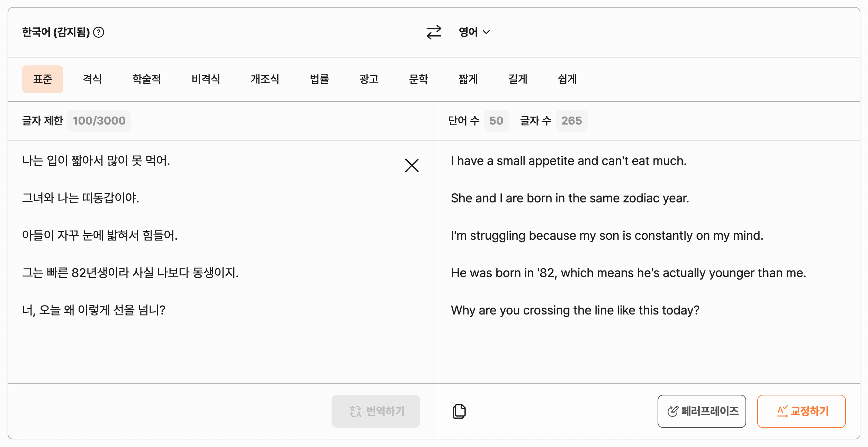Choose the 쉽게 style option

click(567, 79)
